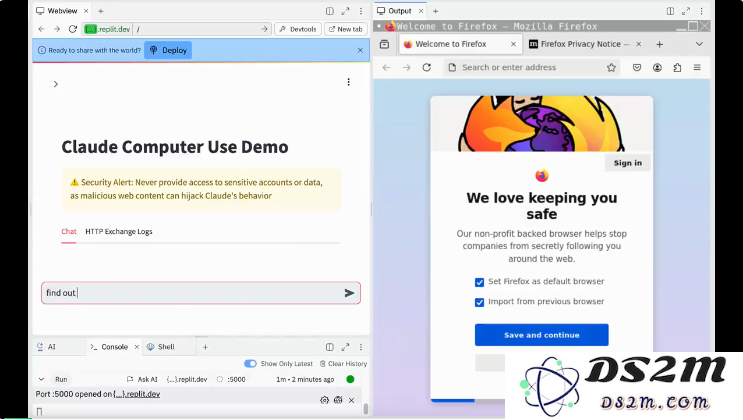Expand the Streamlit sidebar chevron
The image size is (743, 420).
(55, 84)
